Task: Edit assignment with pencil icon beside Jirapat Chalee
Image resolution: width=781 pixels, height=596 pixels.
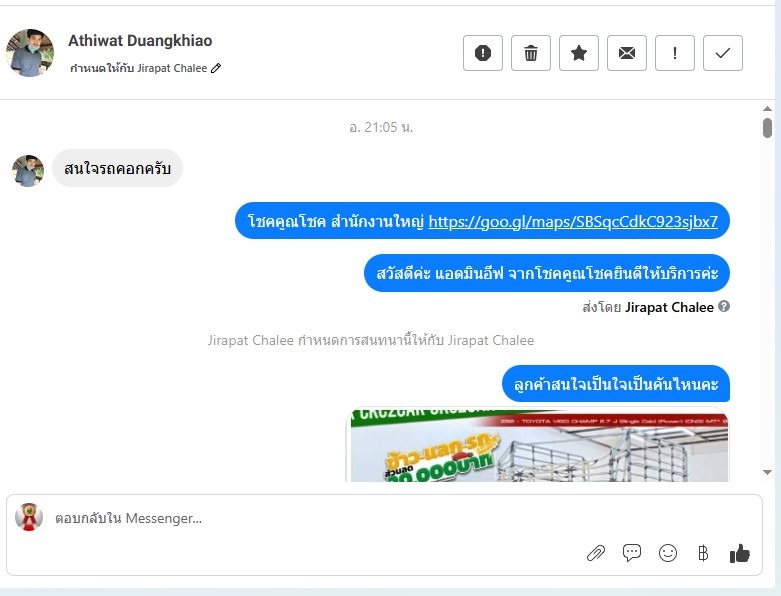Action: click(216, 68)
